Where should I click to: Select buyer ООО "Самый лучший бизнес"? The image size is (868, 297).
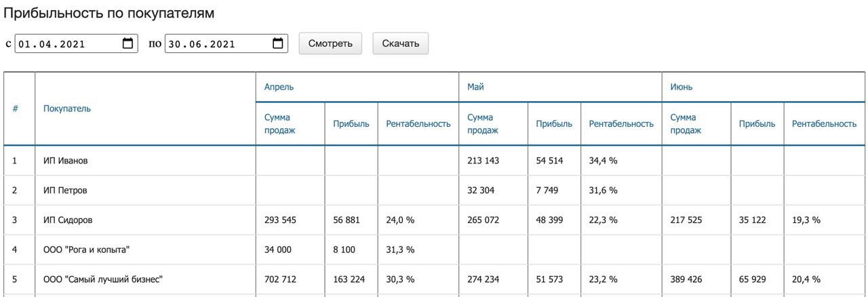pos(104,279)
